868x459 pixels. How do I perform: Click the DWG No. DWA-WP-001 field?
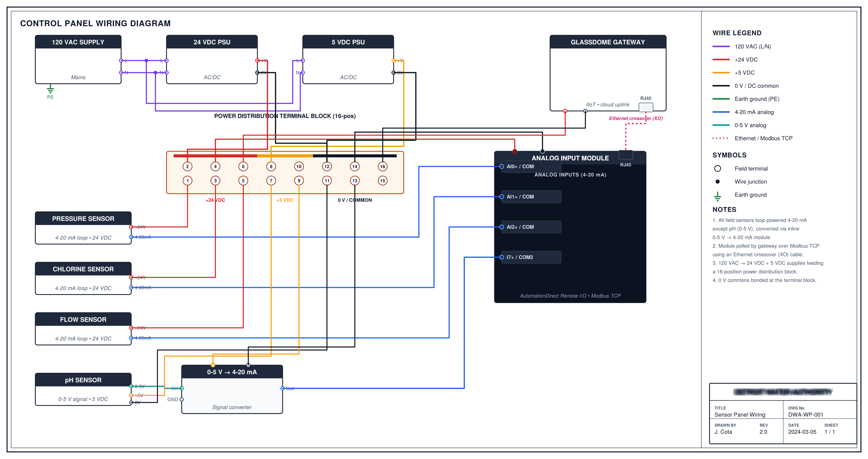(x=820, y=411)
